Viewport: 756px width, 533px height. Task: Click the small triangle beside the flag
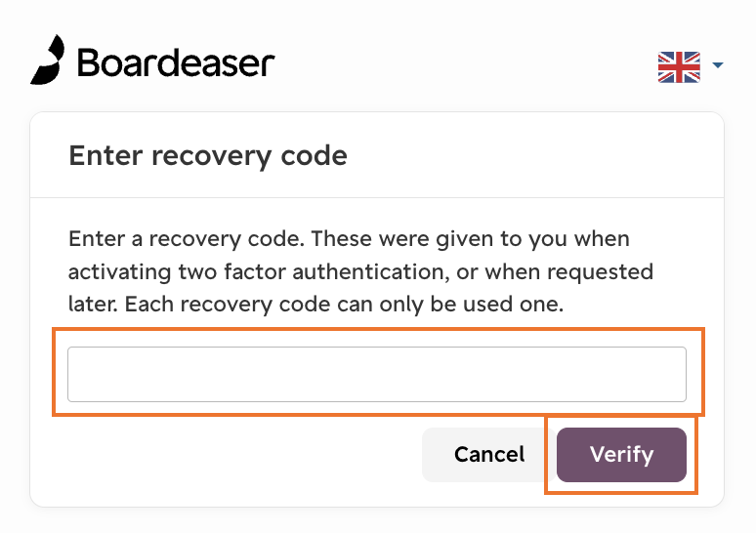point(718,65)
